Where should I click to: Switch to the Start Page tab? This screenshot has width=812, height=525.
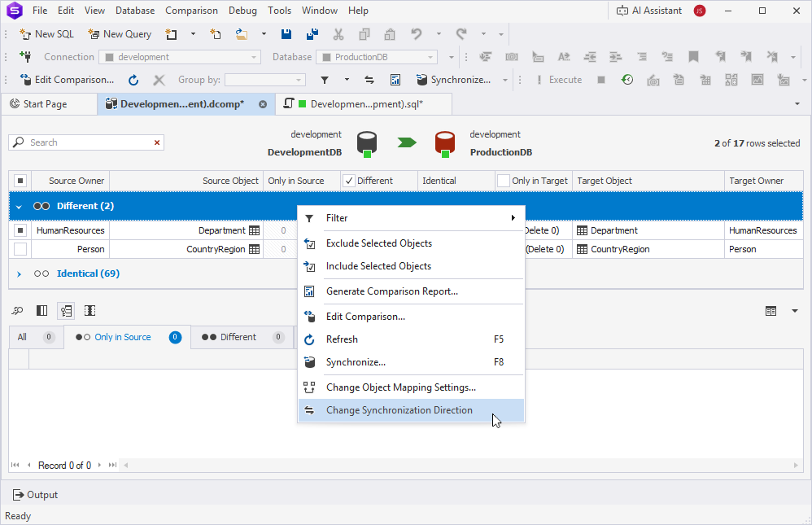click(x=46, y=104)
